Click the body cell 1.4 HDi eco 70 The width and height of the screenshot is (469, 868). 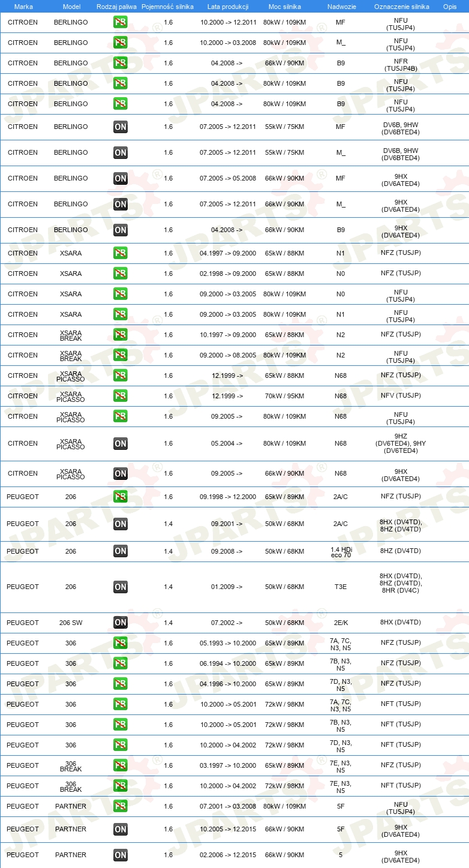click(341, 552)
